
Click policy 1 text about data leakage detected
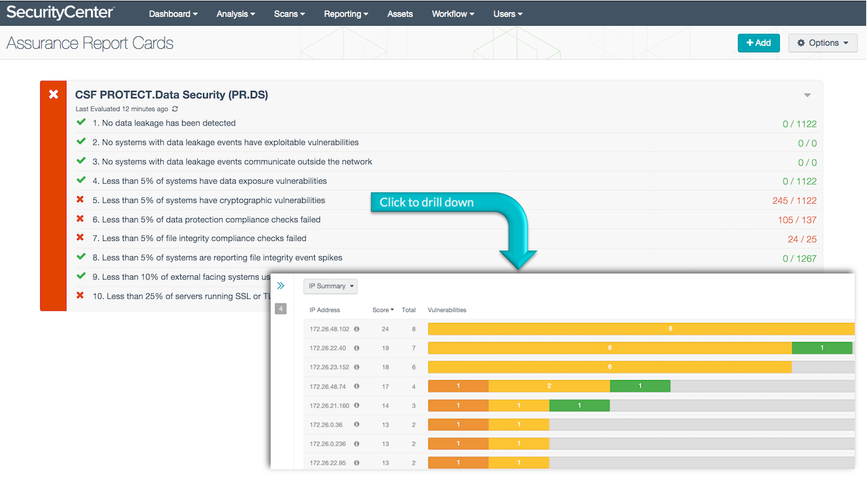[x=164, y=123]
